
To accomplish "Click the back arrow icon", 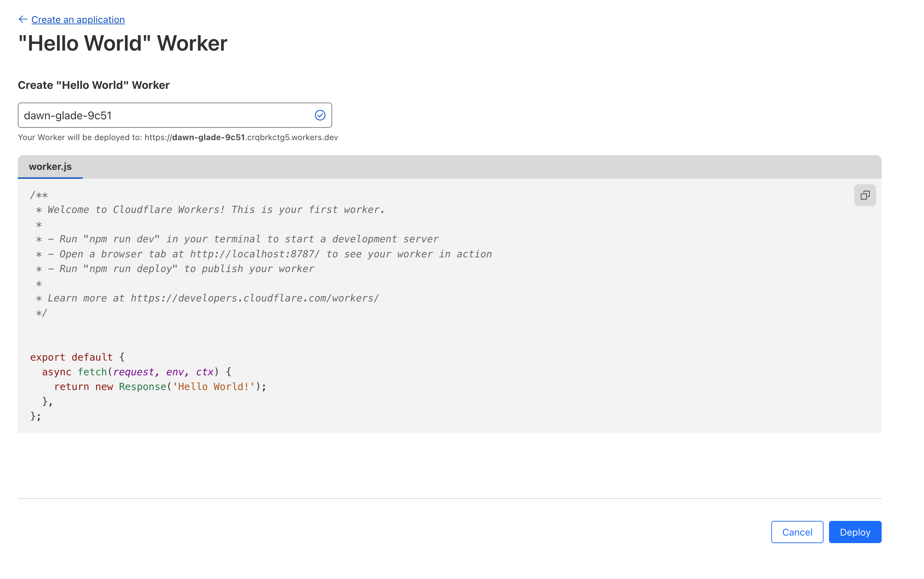I will pos(23,19).
